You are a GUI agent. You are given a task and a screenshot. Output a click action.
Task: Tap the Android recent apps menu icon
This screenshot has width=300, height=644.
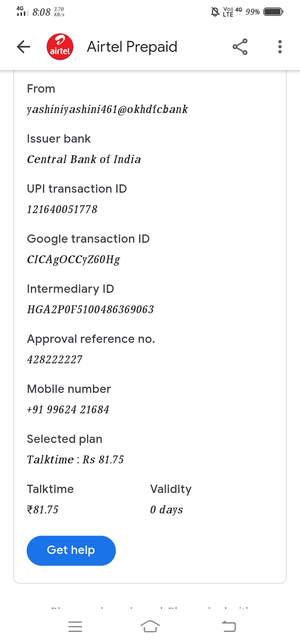point(75,626)
